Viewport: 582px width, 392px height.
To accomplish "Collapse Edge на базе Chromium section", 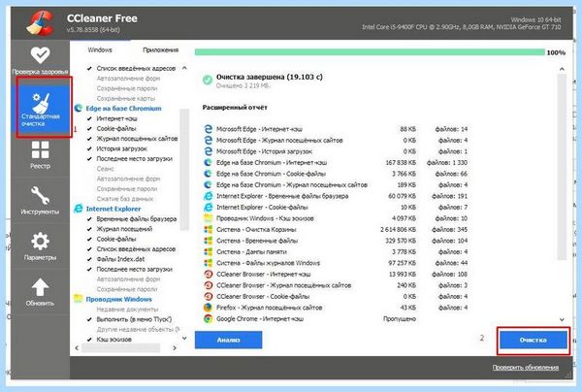I will [123, 109].
